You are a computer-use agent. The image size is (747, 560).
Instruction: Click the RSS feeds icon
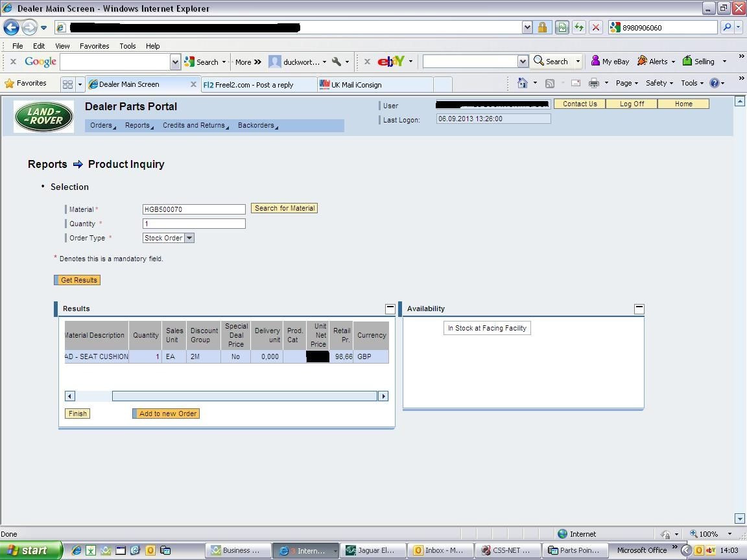click(549, 84)
